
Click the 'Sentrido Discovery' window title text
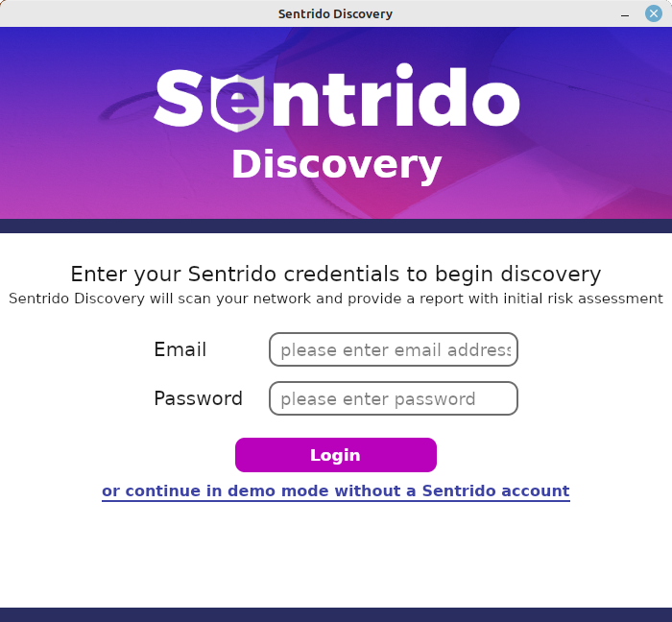pyautogui.click(x=335, y=13)
